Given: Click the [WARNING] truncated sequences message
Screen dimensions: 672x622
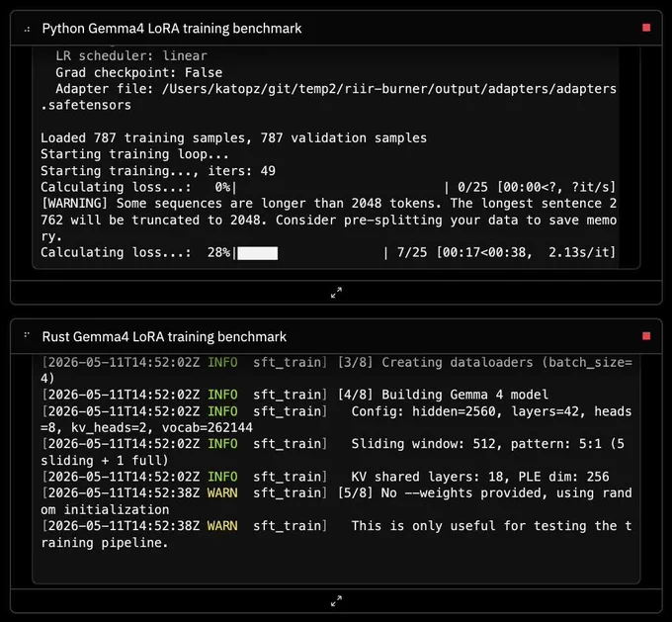Looking at the screenshot, I should [x=329, y=220].
